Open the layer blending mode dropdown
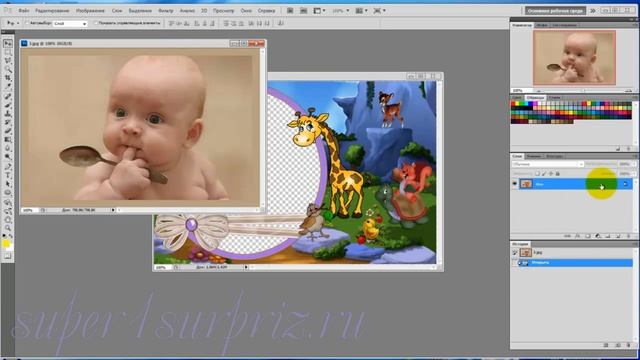640x360 pixels. tap(547, 164)
